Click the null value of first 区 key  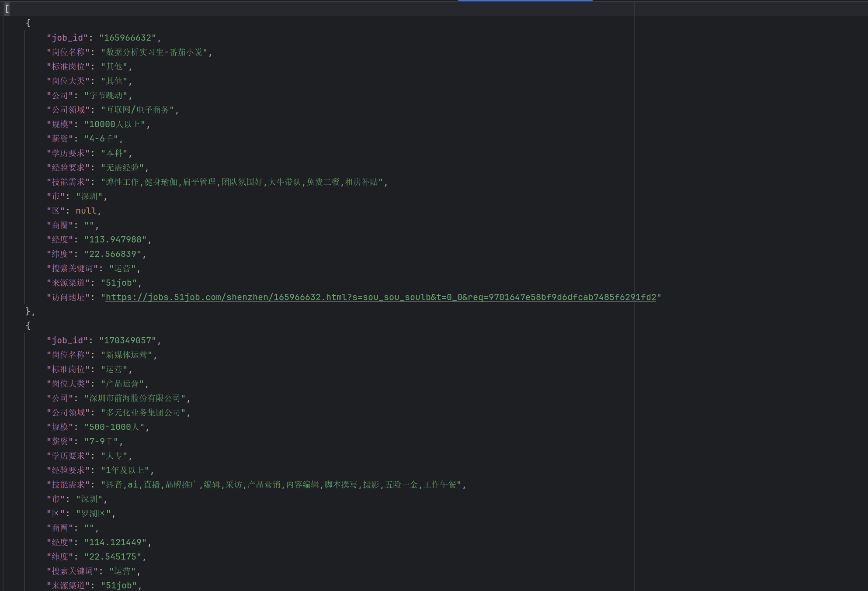(x=86, y=211)
